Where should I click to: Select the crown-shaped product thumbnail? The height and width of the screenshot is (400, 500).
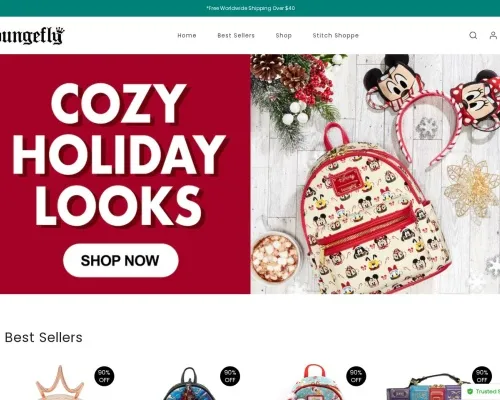pyautogui.click(x=60, y=382)
